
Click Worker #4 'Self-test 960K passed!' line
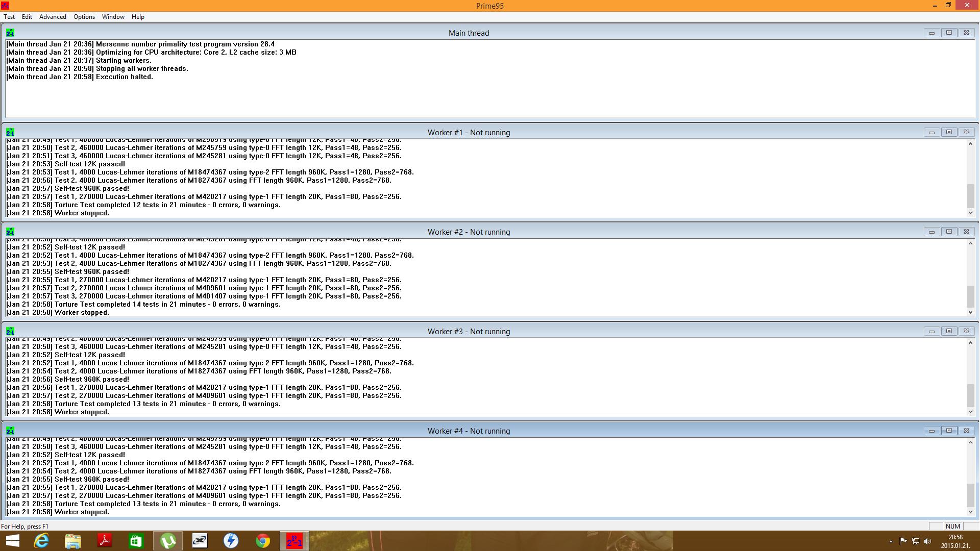(x=67, y=479)
